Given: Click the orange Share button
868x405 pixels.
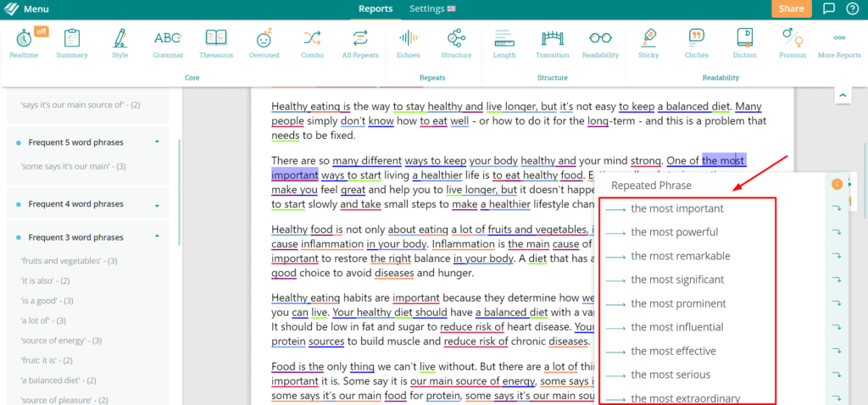Looking at the screenshot, I should (790, 9).
